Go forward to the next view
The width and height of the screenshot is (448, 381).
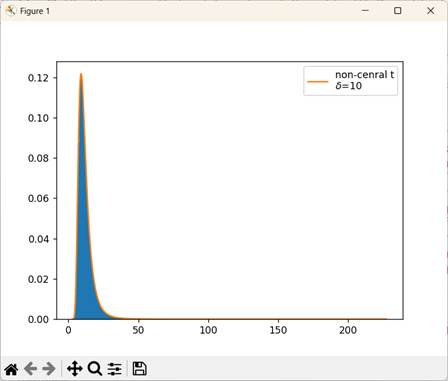49,369
